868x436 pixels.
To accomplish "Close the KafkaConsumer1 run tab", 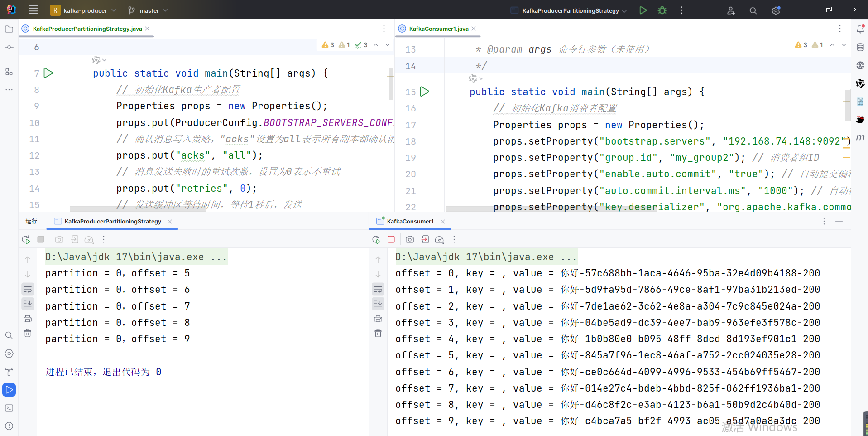I will [443, 221].
